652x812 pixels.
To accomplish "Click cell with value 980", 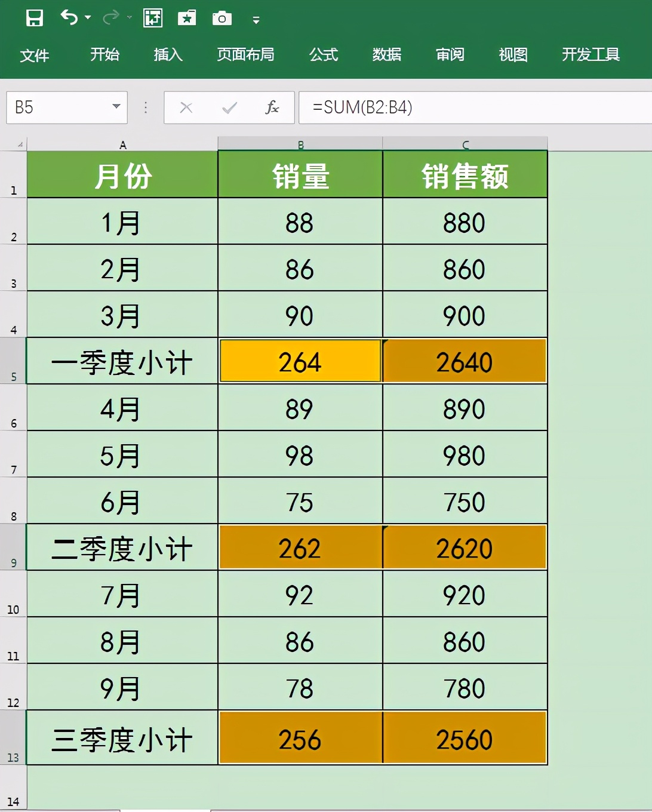I will [x=465, y=454].
